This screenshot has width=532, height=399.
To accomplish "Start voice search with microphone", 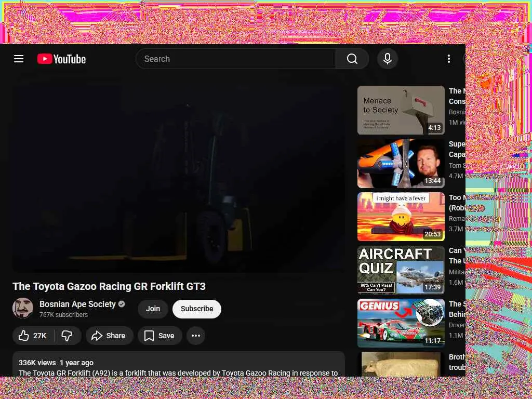I will pyautogui.click(x=387, y=59).
